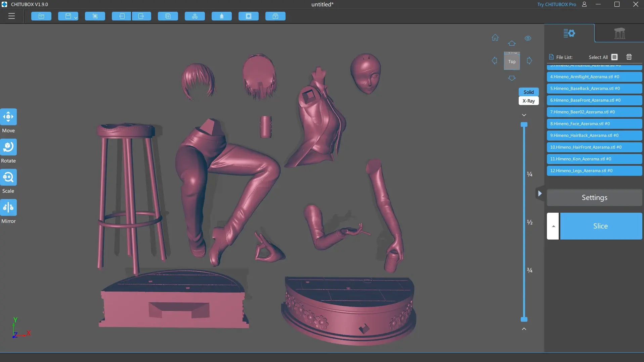Select the Mirror tool

[8, 207]
